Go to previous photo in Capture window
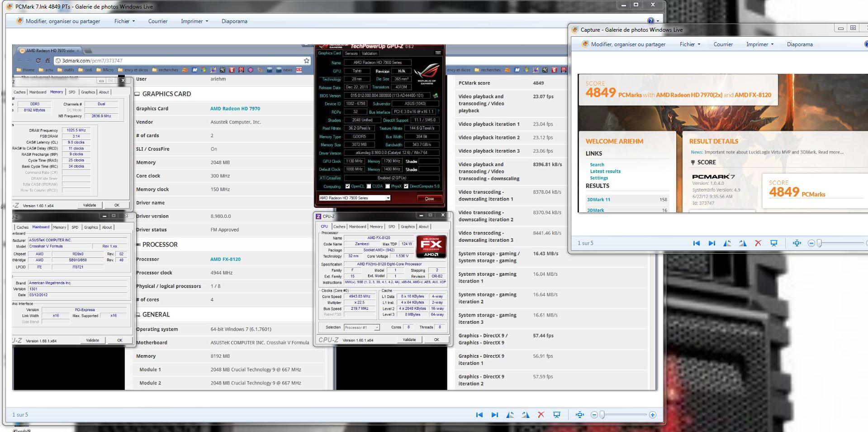This screenshot has height=432, width=868. (697, 243)
